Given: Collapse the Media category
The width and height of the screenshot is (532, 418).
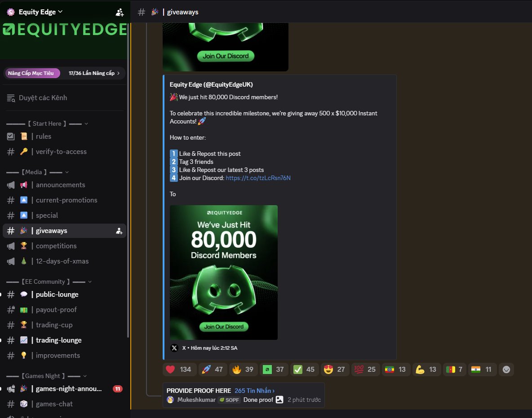Looking at the screenshot, I should (37, 172).
